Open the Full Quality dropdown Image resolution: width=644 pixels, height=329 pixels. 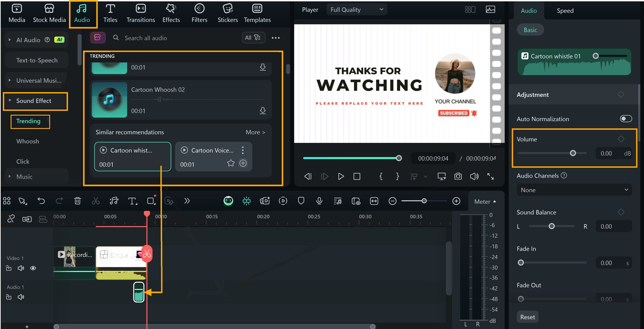pos(357,9)
